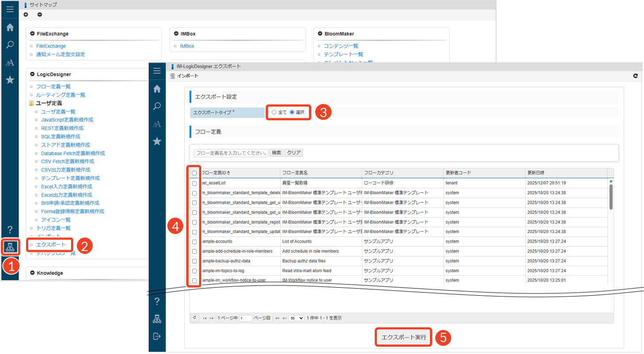644x354 pixels.
Task: Collapse the BloomMaker section
Action: [320, 34]
